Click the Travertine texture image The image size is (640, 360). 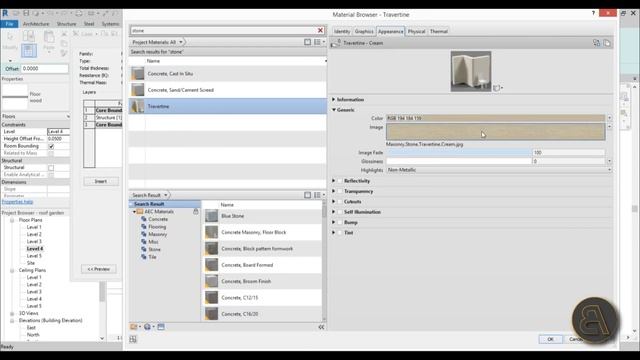tap(496, 132)
